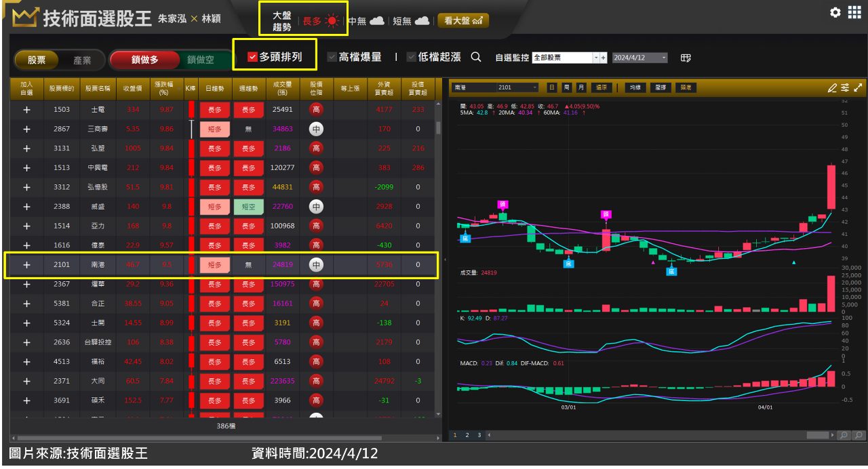Go to chart page 2

tap(467, 435)
